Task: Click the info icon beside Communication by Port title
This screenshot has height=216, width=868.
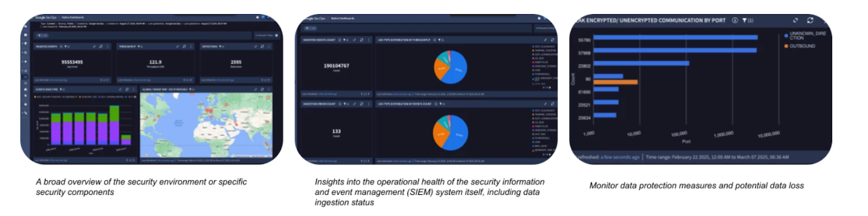Action: (x=735, y=21)
